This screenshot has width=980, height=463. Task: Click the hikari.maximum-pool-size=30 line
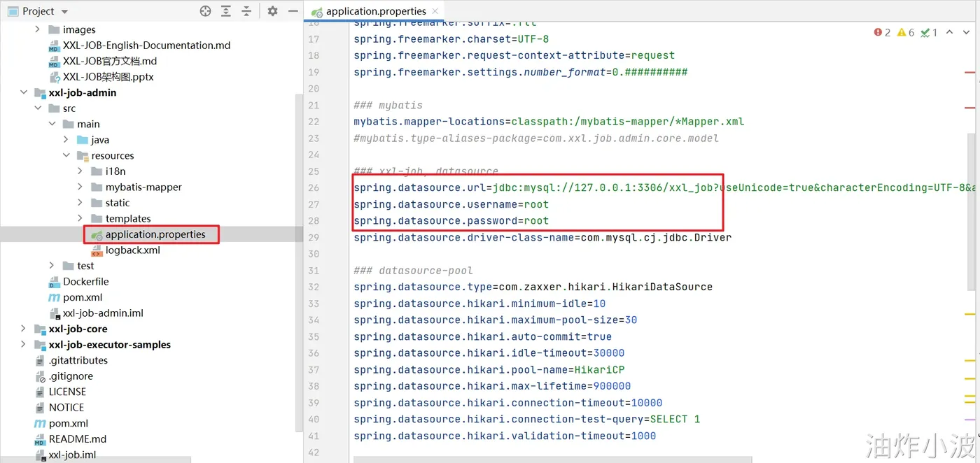496,320
